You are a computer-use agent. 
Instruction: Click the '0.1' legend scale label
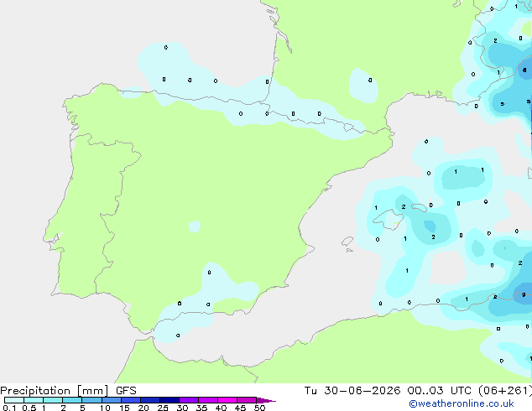pos(9,408)
